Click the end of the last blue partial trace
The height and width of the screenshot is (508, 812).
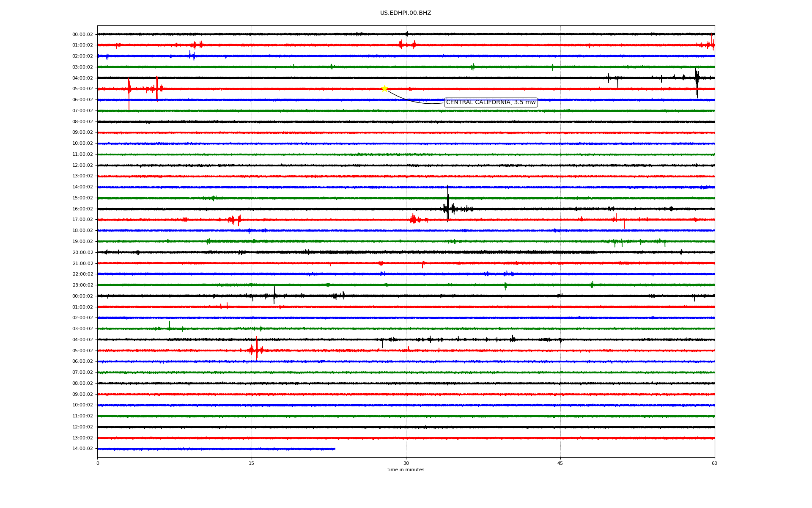coord(335,449)
